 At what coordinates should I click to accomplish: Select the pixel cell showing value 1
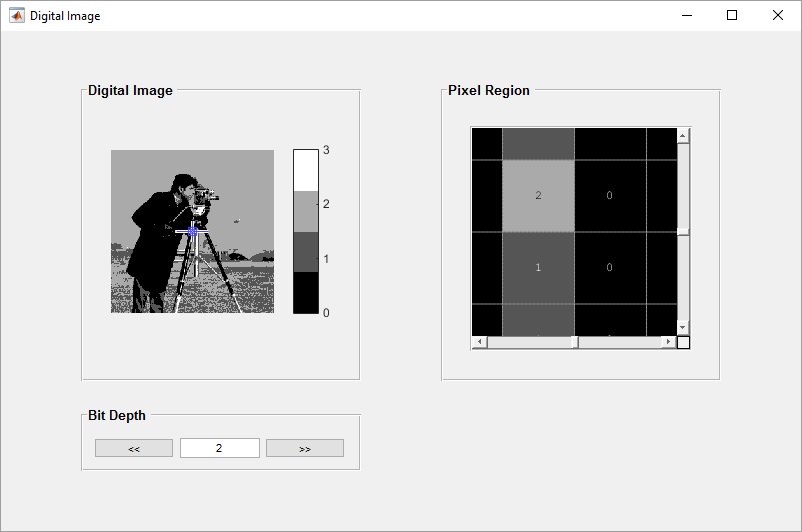[x=538, y=267]
